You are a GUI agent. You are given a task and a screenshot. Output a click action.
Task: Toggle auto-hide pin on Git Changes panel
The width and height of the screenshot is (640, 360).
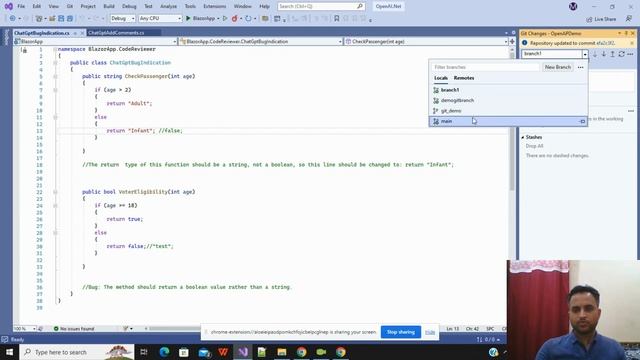(626, 33)
